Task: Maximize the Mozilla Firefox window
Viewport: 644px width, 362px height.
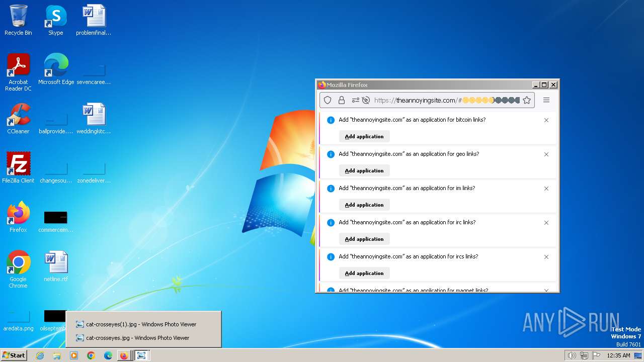Action: pyautogui.click(x=544, y=85)
